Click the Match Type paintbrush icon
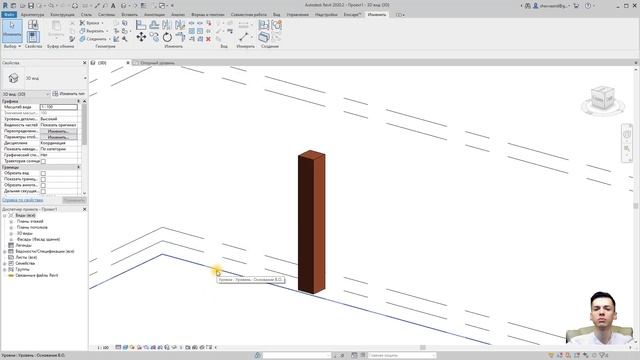The height and width of the screenshot is (360, 640). click(x=72, y=39)
